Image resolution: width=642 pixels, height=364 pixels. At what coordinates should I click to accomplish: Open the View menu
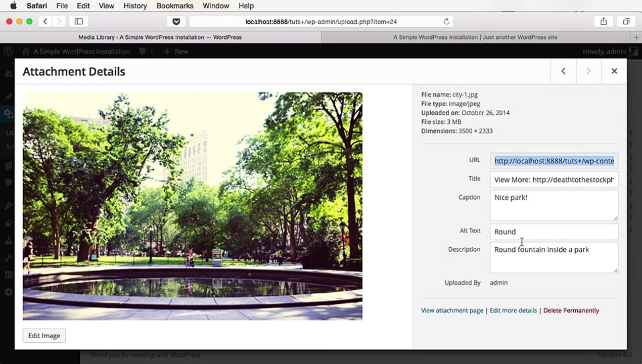click(x=107, y=6)
